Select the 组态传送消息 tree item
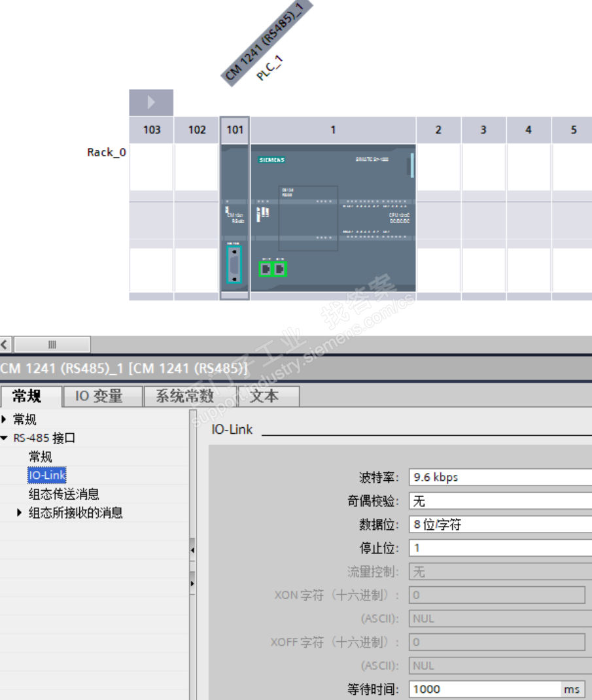This screenshot has height=700, width=592. click(63, 494)
